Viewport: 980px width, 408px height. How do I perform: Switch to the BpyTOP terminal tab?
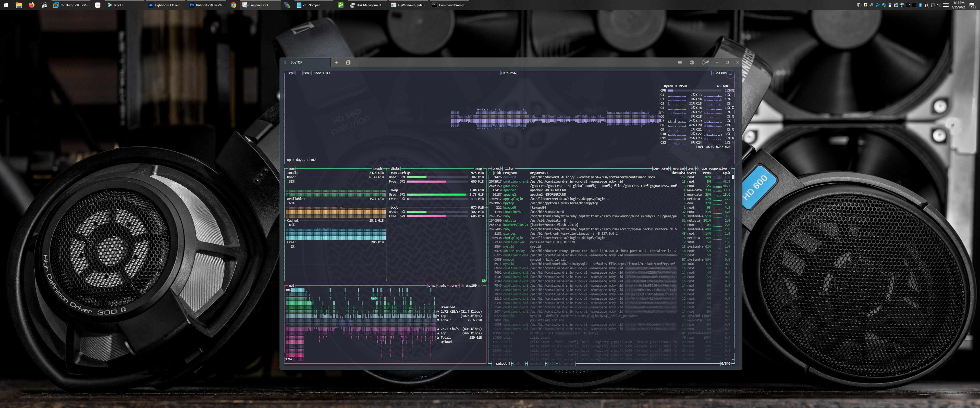(296, 62)
